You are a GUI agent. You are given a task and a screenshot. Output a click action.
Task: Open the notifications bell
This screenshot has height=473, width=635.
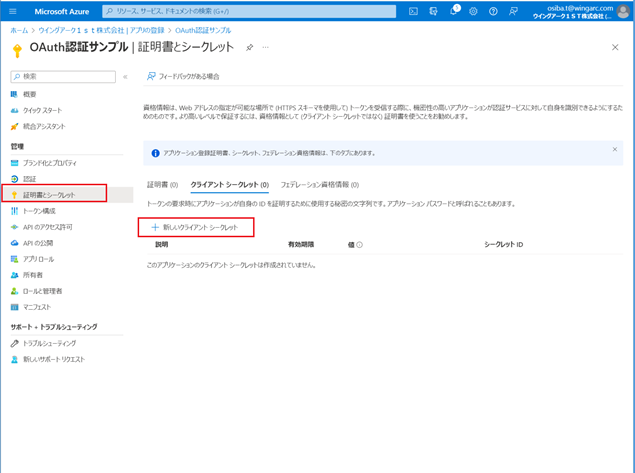click(x=454, y=11)
